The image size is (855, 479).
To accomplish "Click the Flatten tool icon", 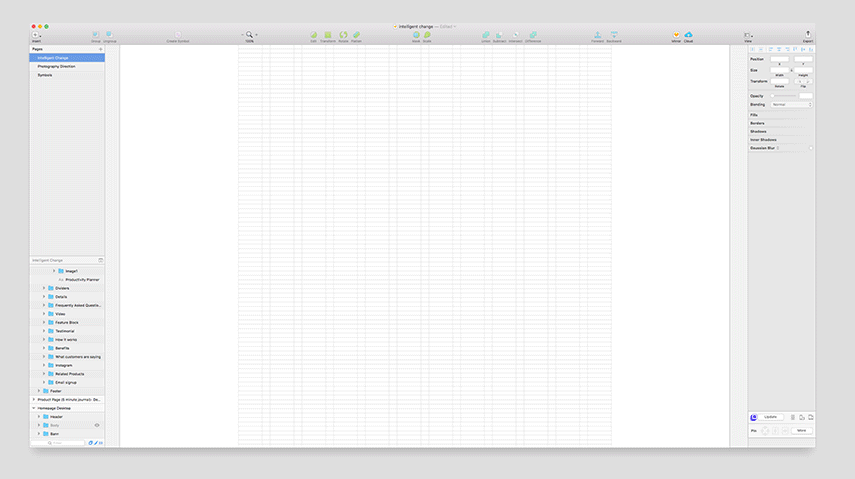I will pyautogui.click(x=356, y=35).
